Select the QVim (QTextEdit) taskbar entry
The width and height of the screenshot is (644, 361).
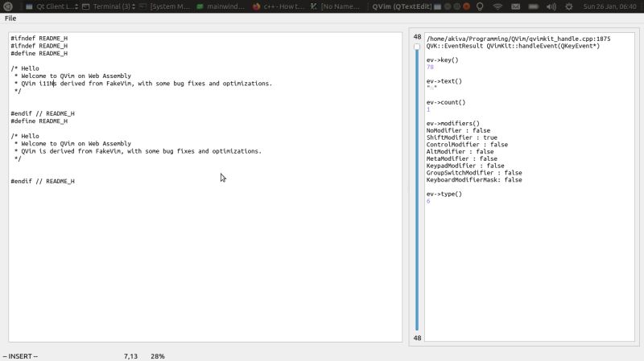pyautogui.click(x=402, y=6)
